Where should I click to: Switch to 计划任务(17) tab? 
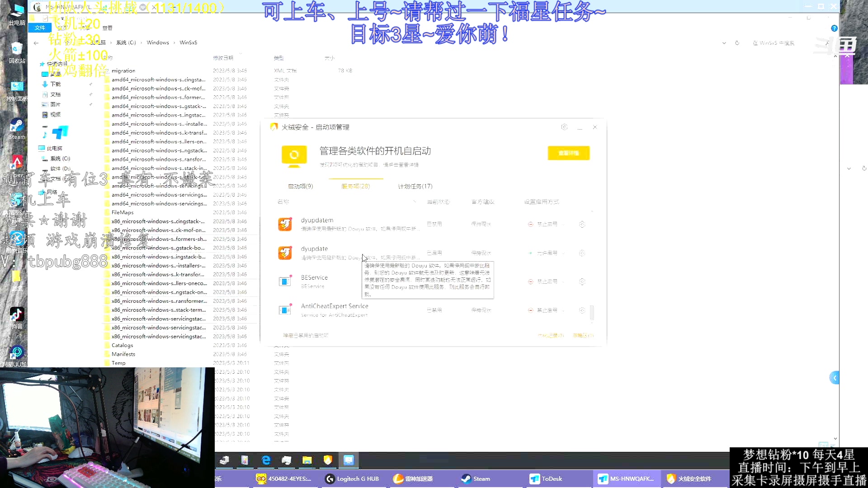[415, 186]
